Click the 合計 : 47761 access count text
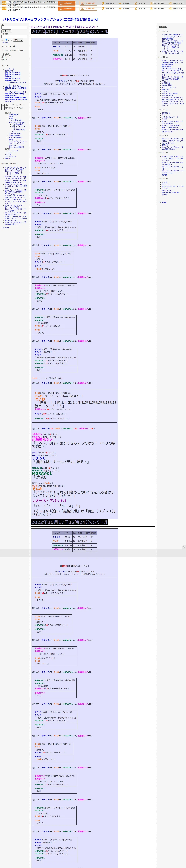Viewport: 186px width, 868px height. pos(6,56)
